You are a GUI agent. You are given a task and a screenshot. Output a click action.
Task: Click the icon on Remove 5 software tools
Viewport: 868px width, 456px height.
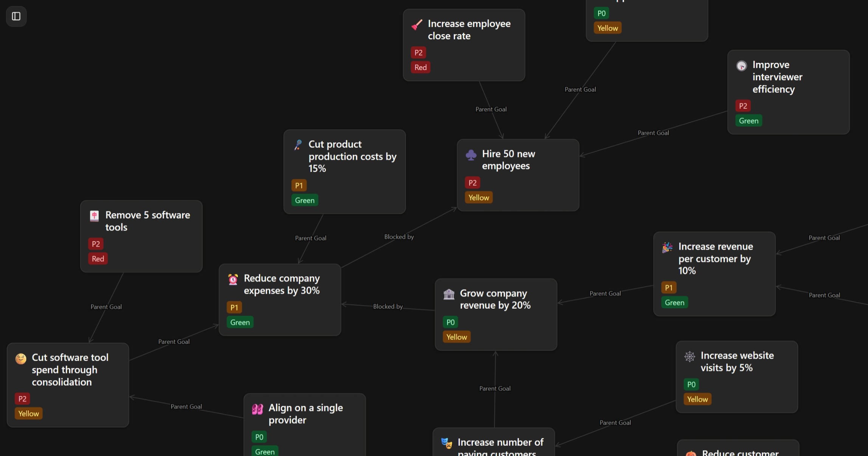click(x=94, y=216)
